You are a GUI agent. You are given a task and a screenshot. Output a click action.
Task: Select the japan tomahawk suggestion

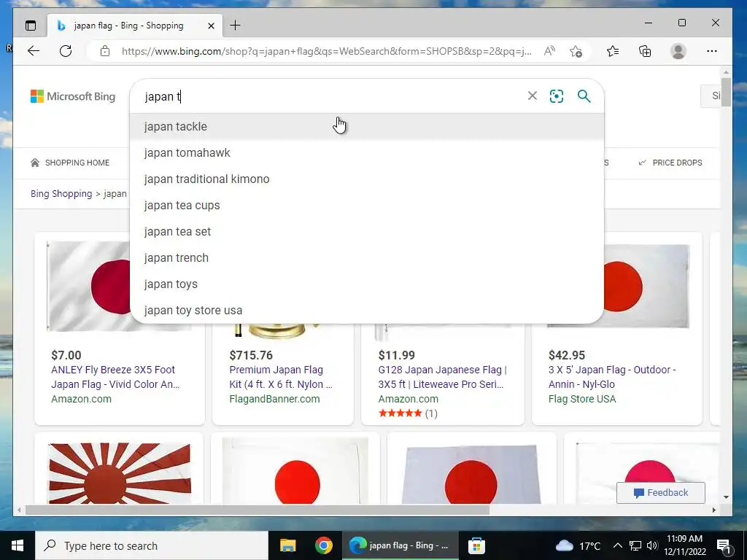[x=367, y=153]
